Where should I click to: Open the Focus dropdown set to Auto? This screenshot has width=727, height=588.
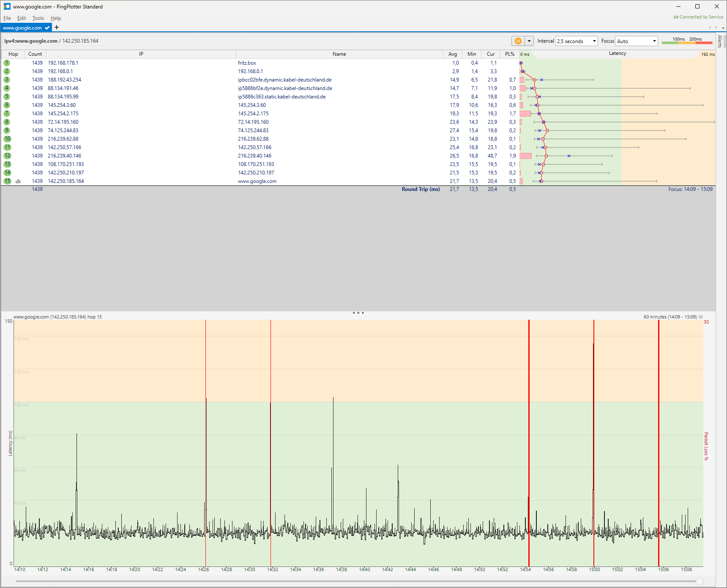coord(637,41)
